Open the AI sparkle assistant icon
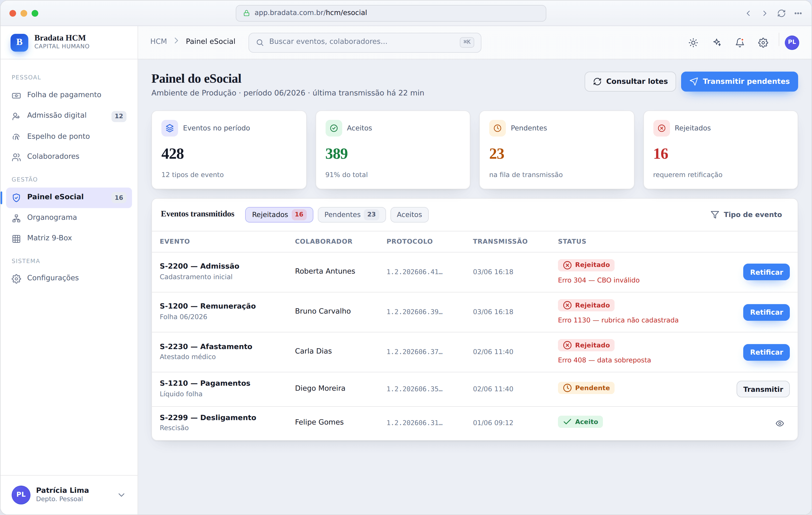The height and width of the screenshot is (515, 812). (x=716, y=42)
